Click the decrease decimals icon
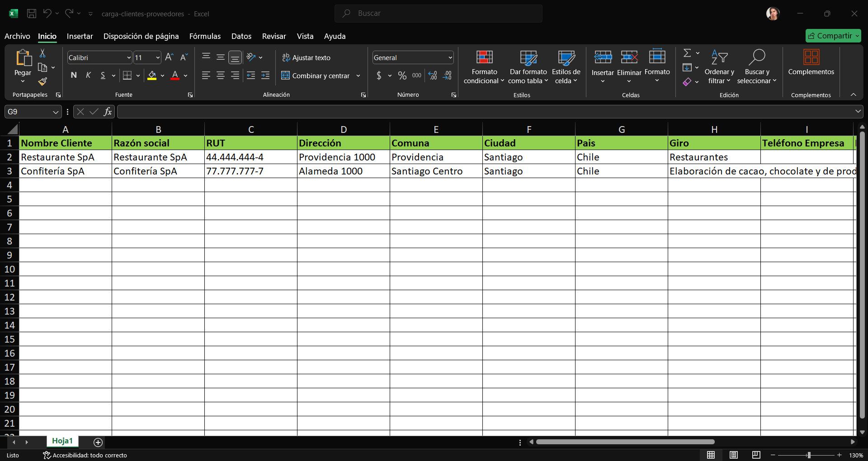Viewport: 868px width, 461px height. coord(447,75)
